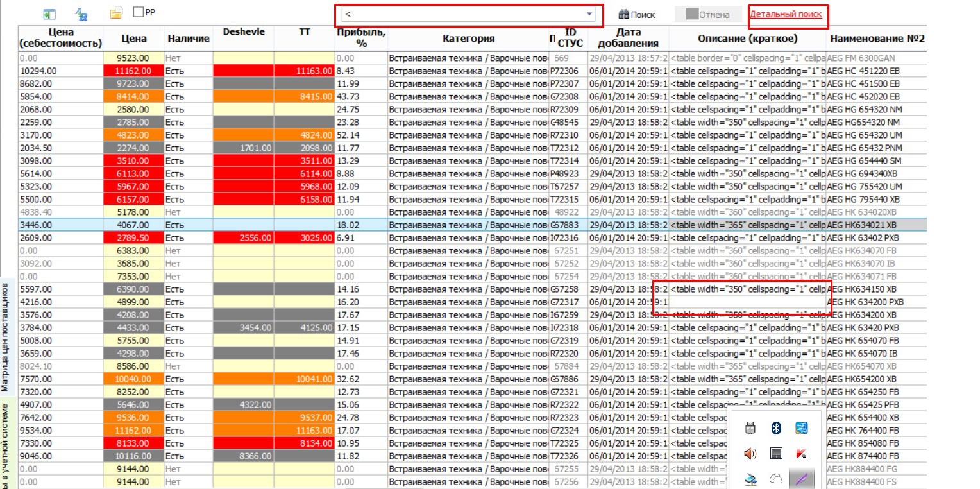Click ID cell G57883
Screen dimensions: 980x489
568,225
